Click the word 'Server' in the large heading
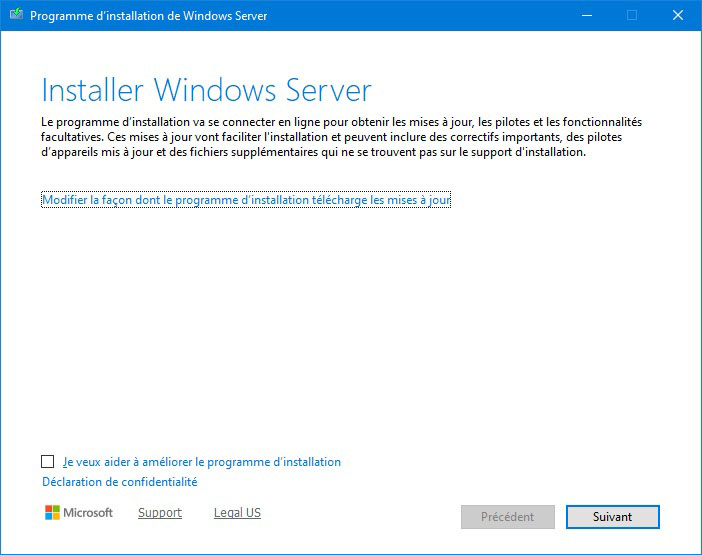The height and width of the screenshot is (555, 702). (x=322, y=90)
